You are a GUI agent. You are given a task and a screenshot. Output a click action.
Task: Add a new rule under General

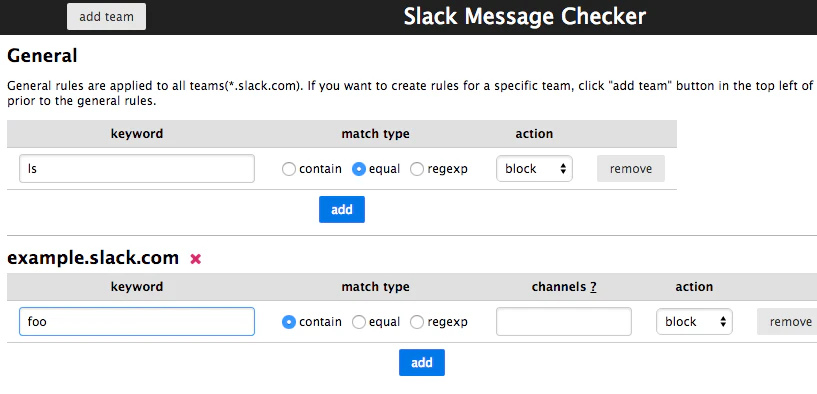pos(342,210)
